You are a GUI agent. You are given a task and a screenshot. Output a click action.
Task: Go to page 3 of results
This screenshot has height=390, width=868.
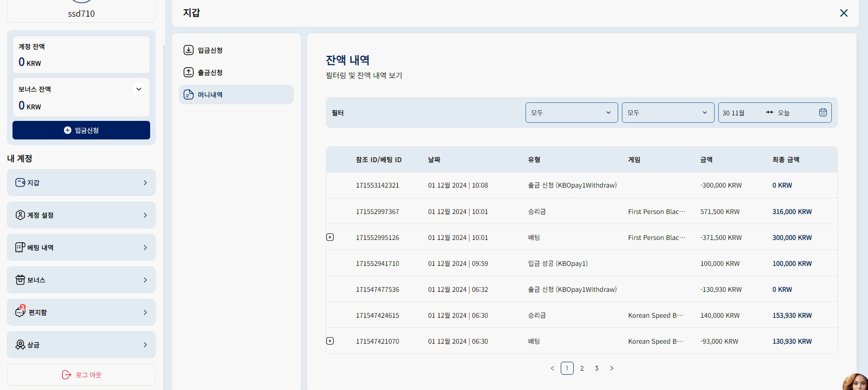tap(597, 368)
